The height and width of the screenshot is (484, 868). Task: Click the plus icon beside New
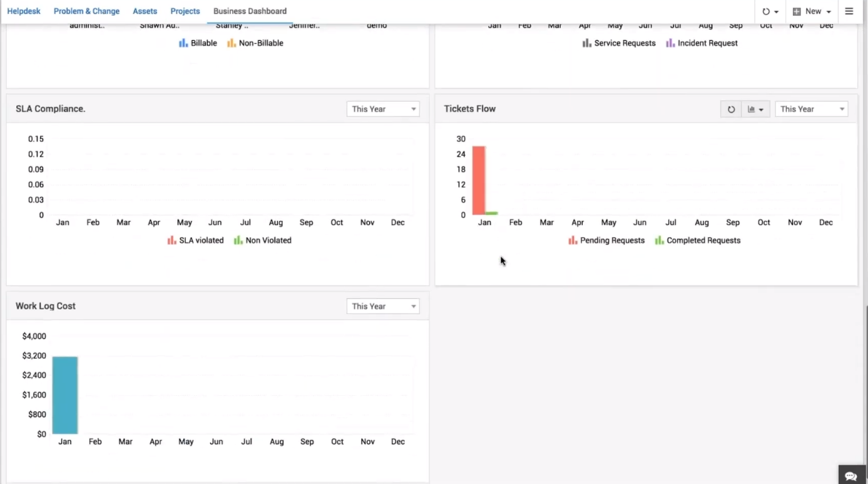tap(797, 11)
